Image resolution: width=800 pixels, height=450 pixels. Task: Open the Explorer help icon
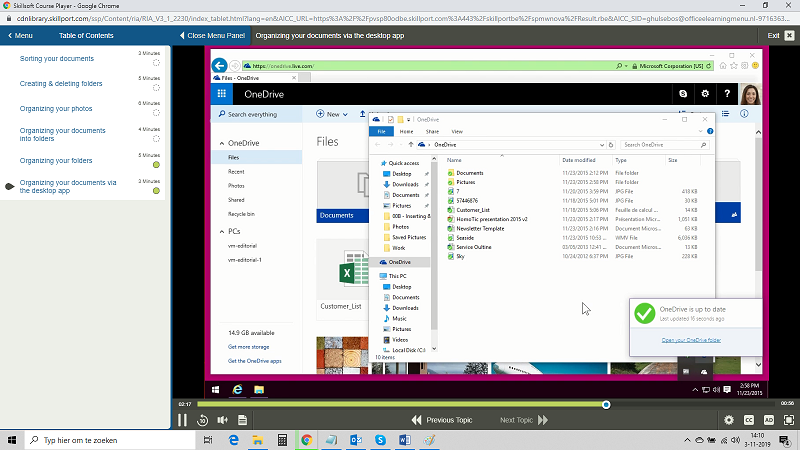710,132
